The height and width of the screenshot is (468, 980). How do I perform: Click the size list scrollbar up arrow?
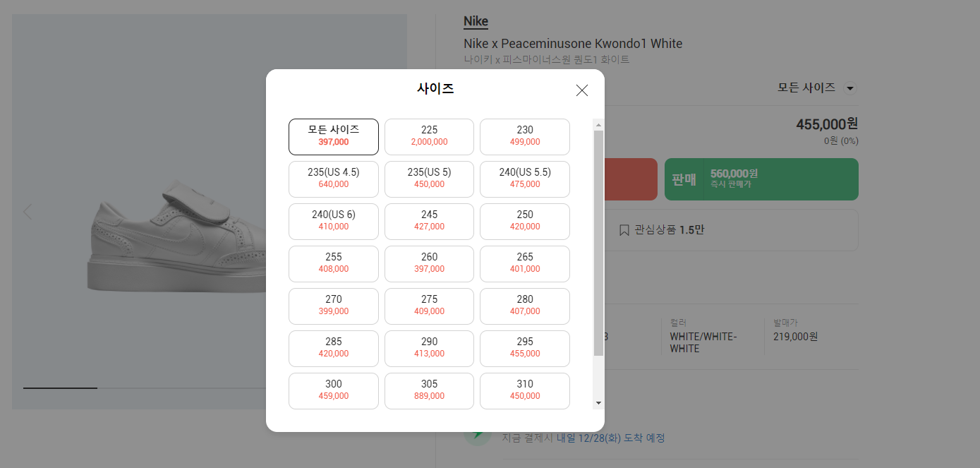point(599,125)
